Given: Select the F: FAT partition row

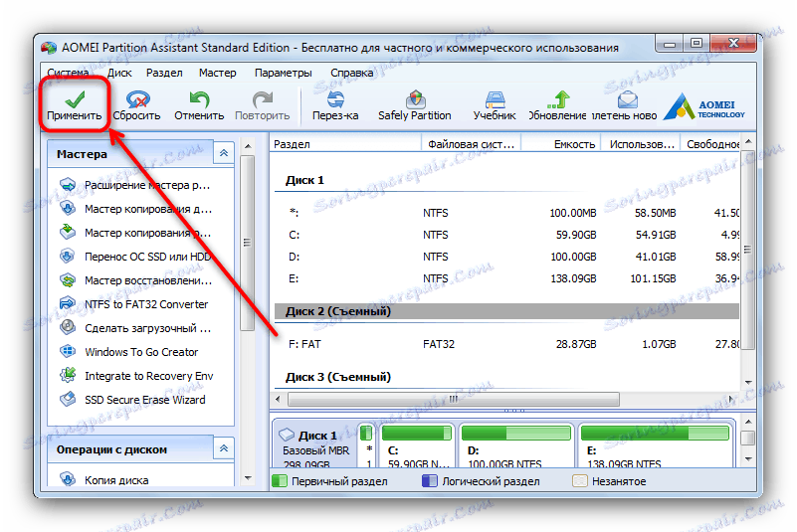Looking at the screenshot, I should coord(506,344).
